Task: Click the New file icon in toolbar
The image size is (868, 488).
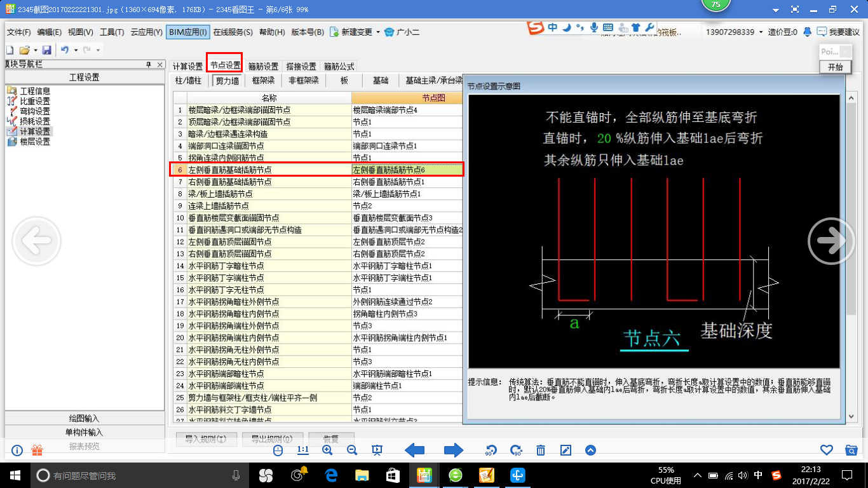Action: point(10,50)
